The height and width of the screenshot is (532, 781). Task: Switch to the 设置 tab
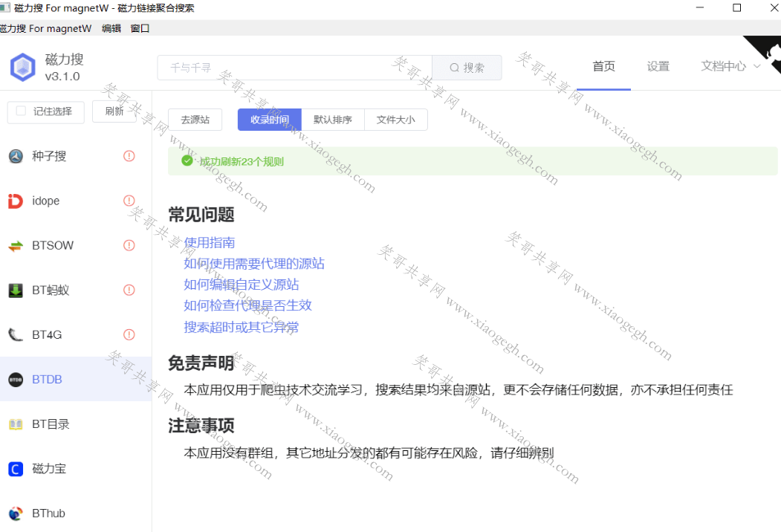658,66
